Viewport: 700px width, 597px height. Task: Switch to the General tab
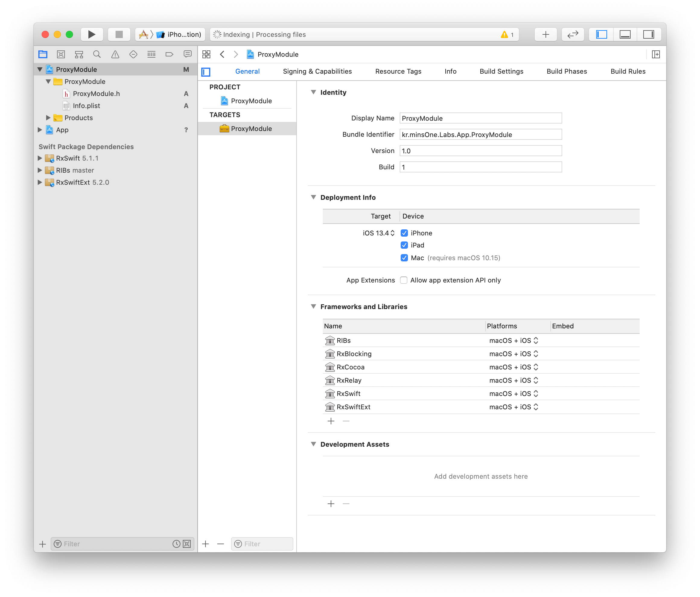tap(247, 71)
